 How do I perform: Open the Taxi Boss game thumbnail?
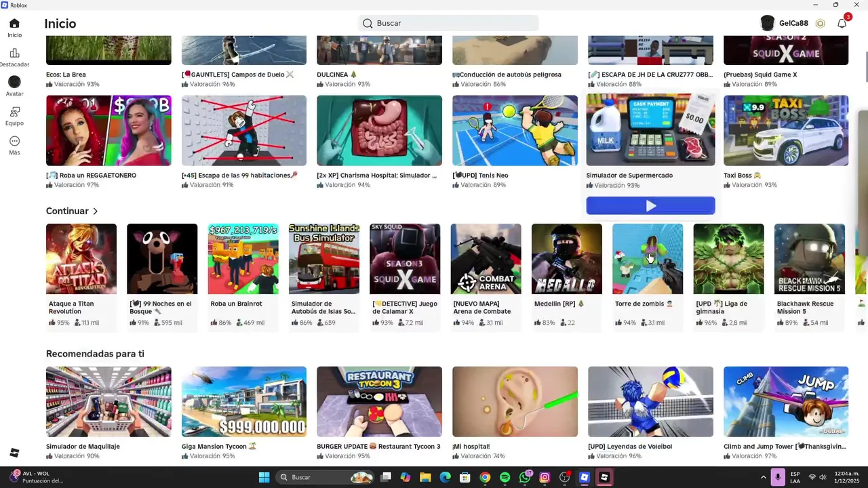point(786,130)
